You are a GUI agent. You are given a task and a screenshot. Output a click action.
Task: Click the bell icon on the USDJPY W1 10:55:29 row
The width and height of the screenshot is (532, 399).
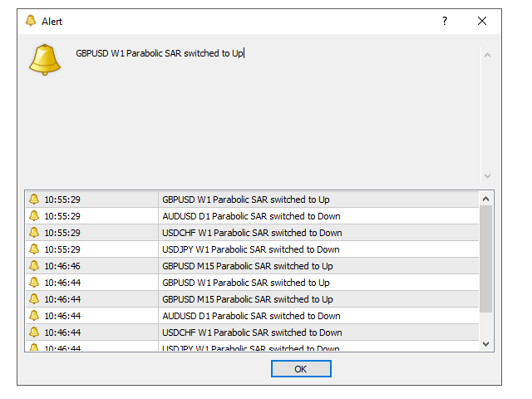tap(34, 249)
